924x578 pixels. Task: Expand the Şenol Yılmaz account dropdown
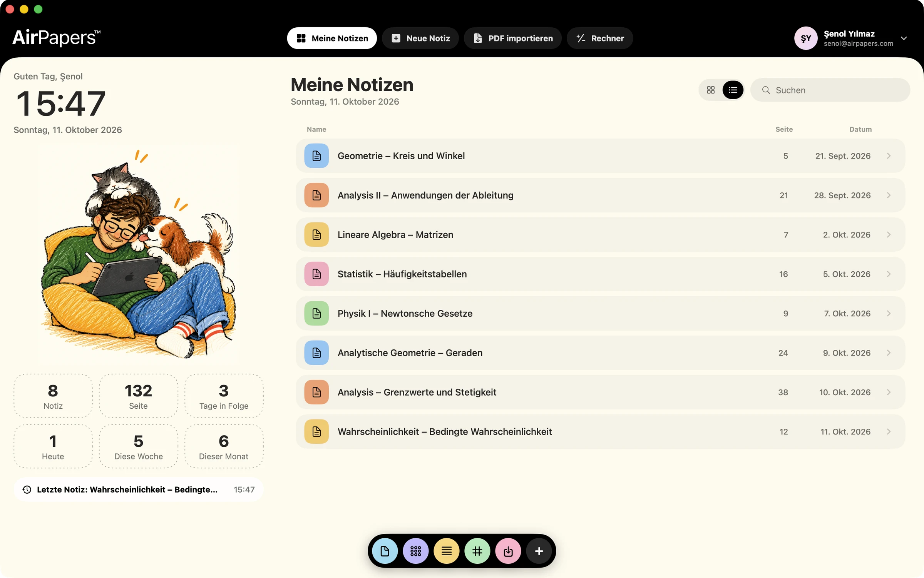click(904, 38)
